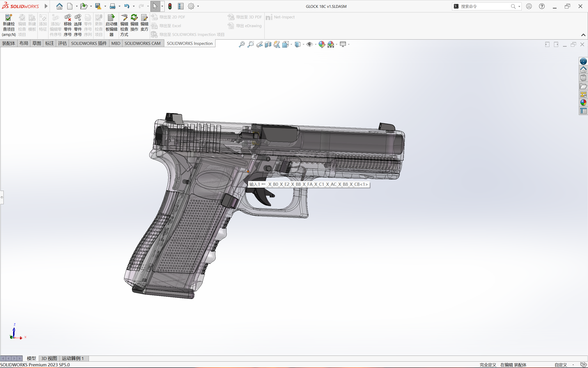Click the Print icon
The image size is (588, 368).
(x=113, y=6)
